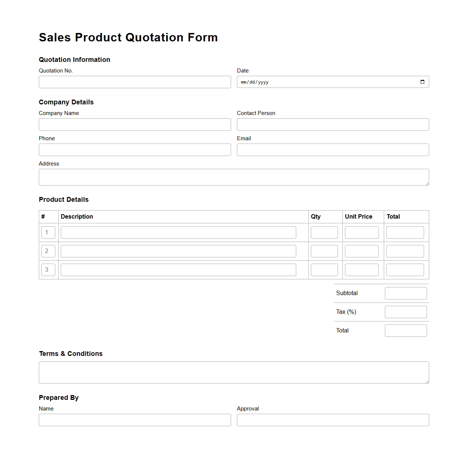Click the Total field of row 1
The image size is (468, 476).
(405, 232)
